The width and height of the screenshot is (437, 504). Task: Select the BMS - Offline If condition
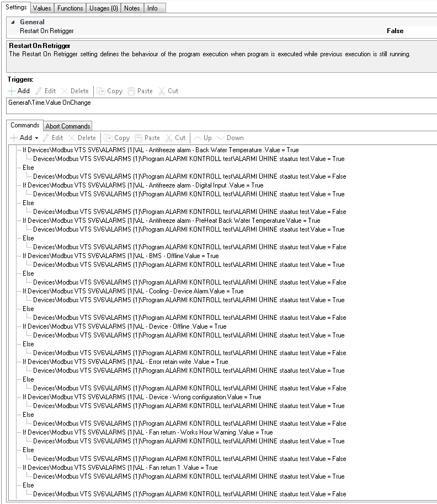(x=120, y=256)
